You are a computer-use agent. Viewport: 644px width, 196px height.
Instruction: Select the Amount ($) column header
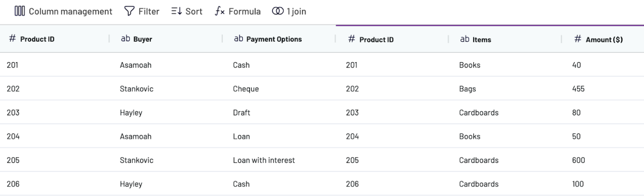pyautogui.click(x=604, y=40)
